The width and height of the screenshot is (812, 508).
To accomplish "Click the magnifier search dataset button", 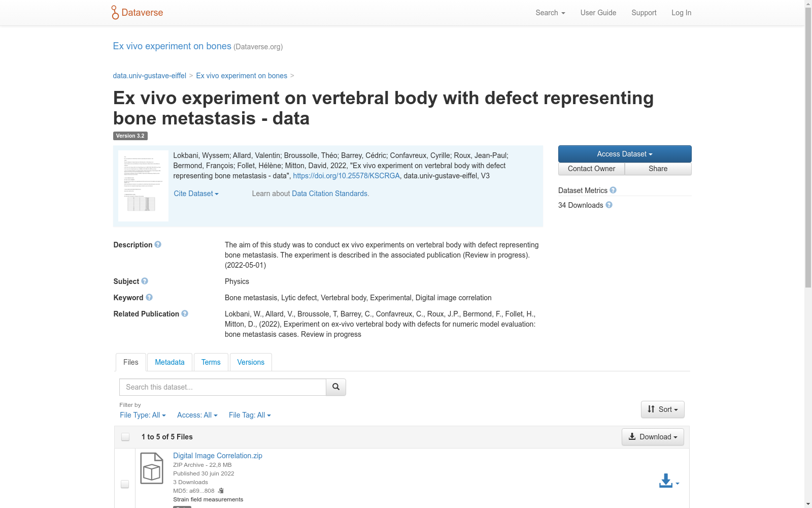I will point(336,387).
